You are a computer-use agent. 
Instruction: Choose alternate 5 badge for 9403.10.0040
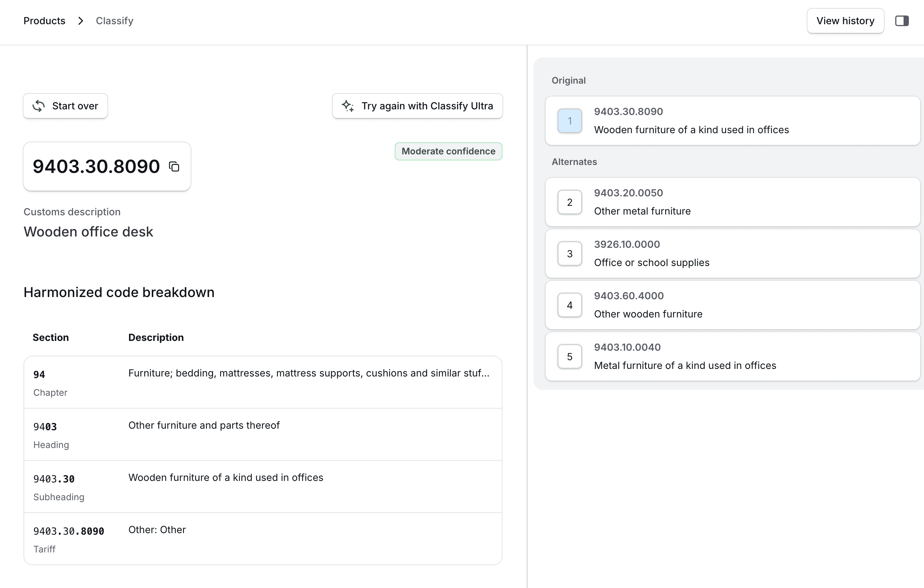point(569,356)
